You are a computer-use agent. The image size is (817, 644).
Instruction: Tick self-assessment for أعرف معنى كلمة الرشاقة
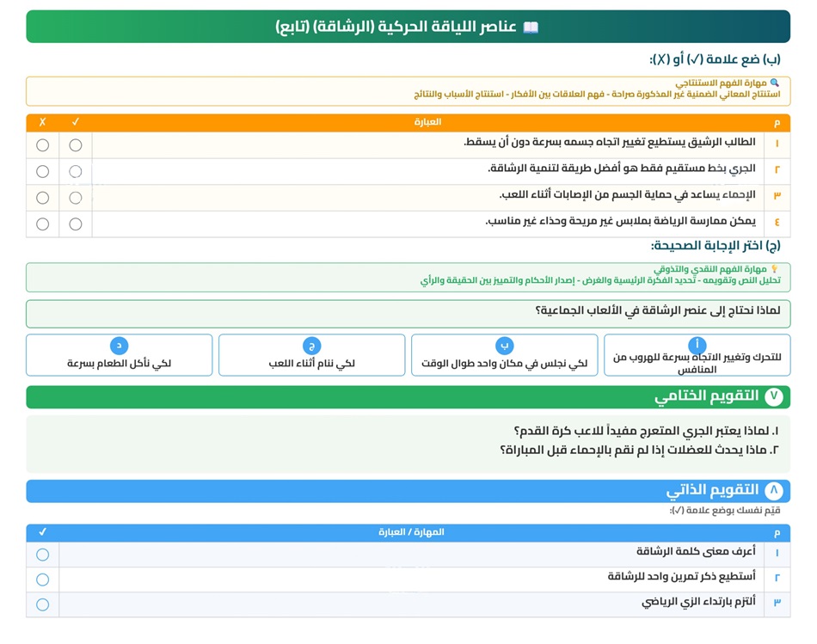pos(43,555)
